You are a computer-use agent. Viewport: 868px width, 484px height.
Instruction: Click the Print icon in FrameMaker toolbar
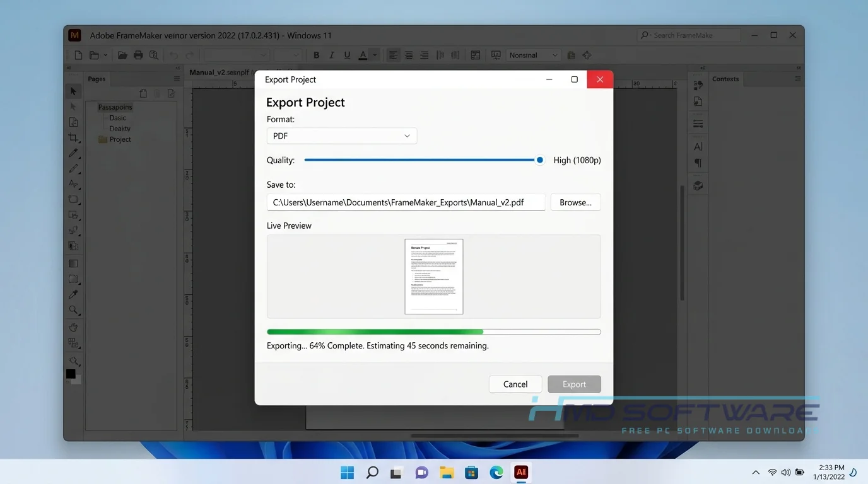[139, 55]
